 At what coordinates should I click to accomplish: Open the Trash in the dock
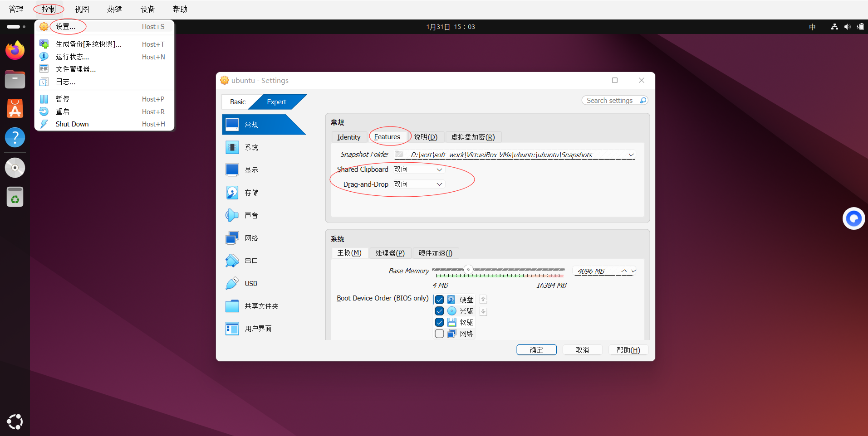pos(15,197)
